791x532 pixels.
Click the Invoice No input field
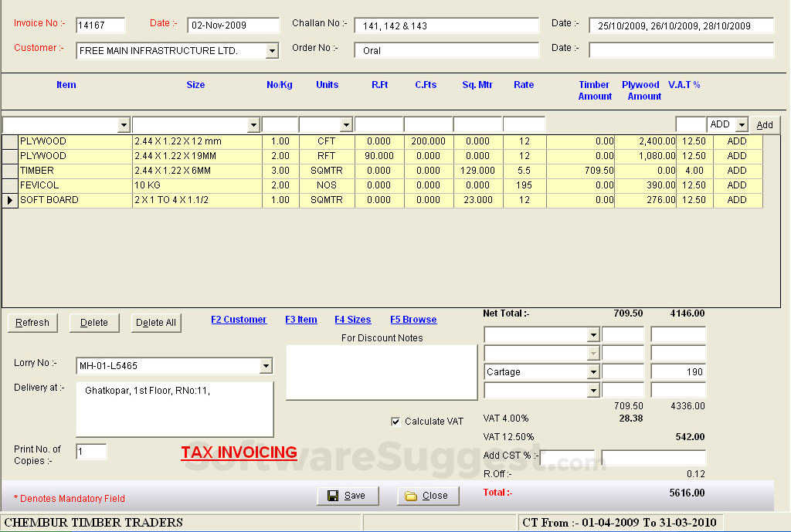(100, 25)
